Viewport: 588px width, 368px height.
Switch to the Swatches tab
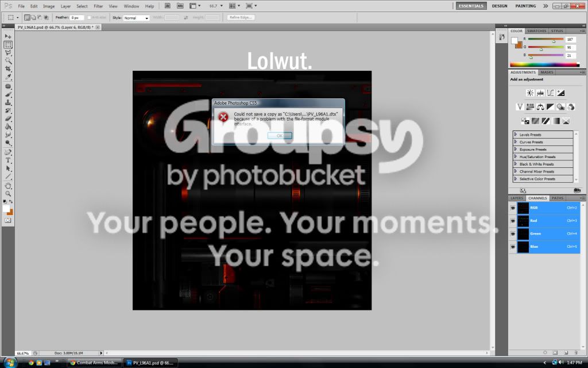(537, 31)
